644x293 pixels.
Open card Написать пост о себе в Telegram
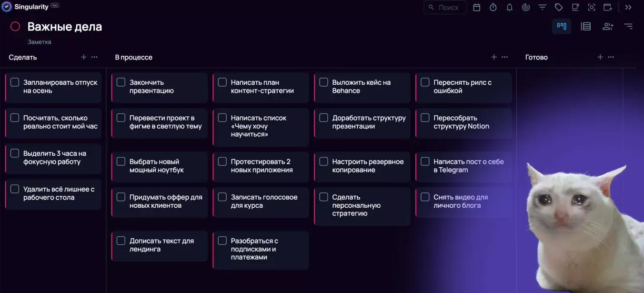pos(464,166)
